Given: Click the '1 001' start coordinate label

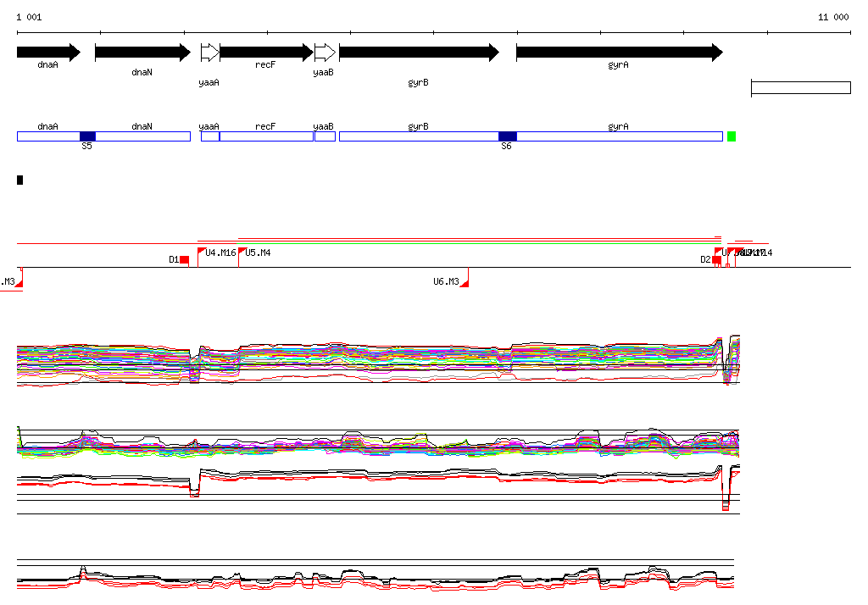Looking at the screenshot, I should coord(29,17).
